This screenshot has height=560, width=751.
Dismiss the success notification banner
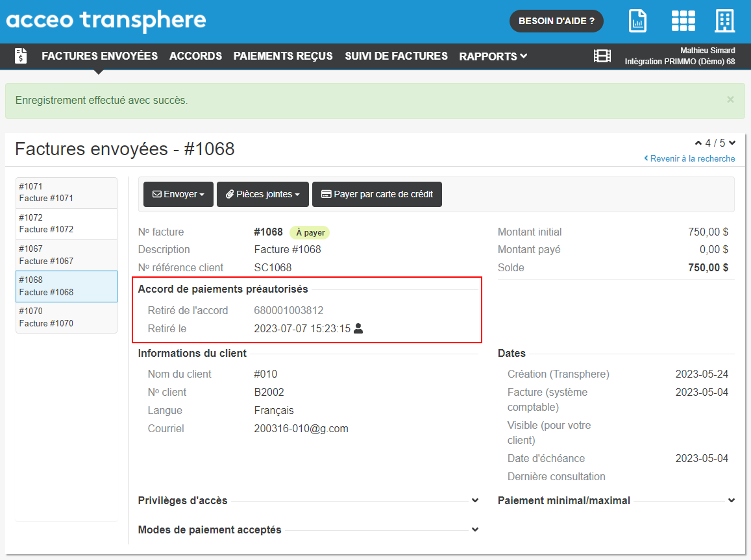click(x=730, y=100)
